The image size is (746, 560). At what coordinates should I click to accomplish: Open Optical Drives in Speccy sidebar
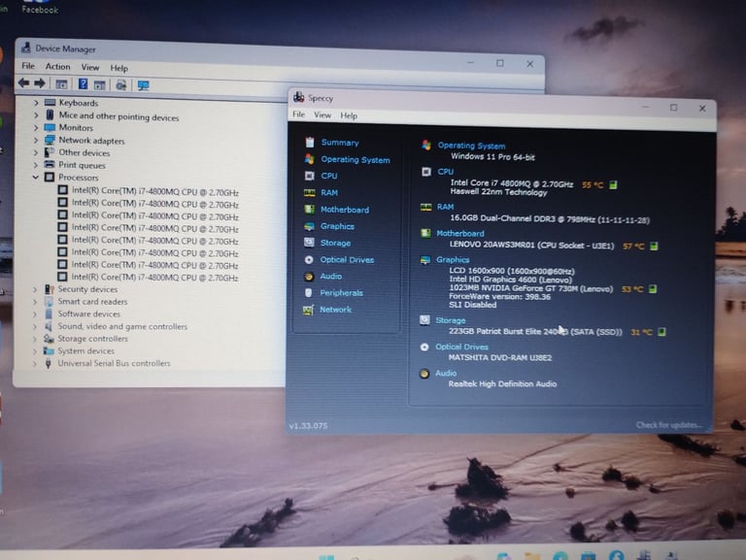347,259
